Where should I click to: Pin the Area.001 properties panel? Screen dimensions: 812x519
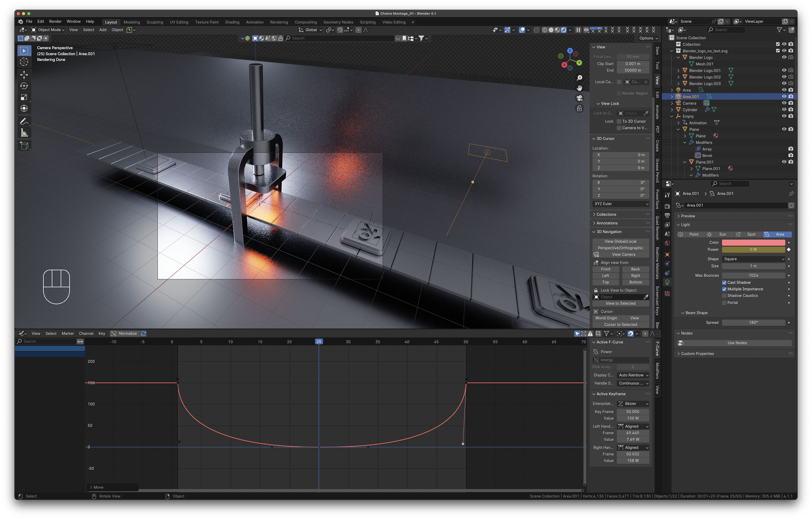pos(791,194)
